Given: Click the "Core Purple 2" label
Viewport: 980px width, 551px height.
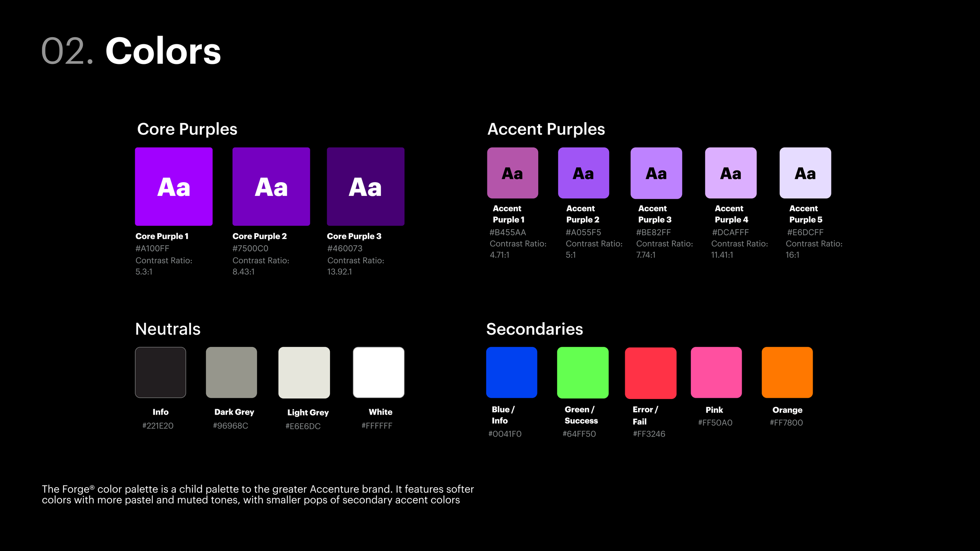Looking at the screenshot, I should pos(260,236).
